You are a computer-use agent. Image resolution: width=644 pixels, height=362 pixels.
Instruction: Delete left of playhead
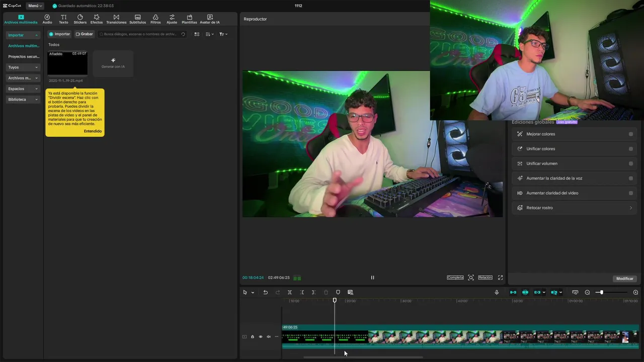click(302, 292)
